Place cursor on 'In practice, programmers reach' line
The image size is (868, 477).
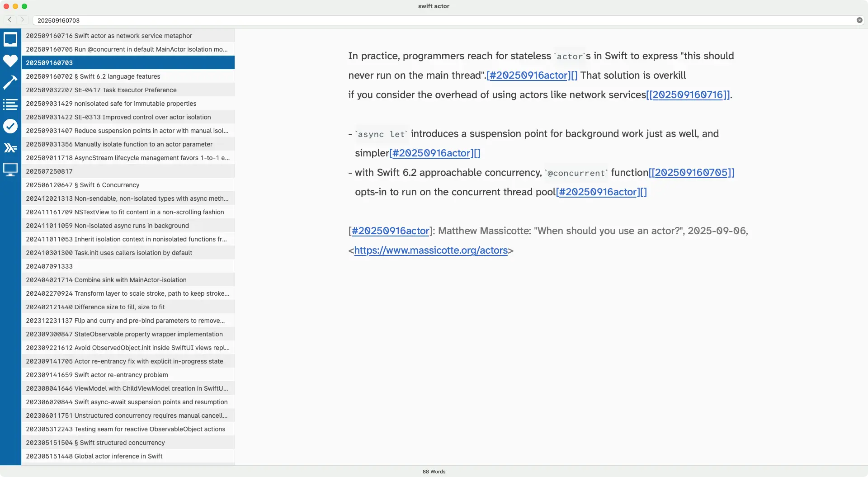541,56
